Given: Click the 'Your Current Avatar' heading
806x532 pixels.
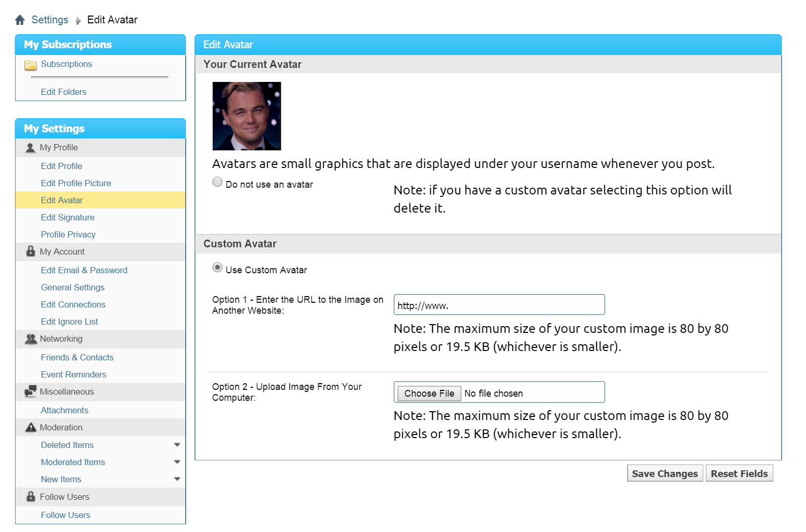Looking at the screenshot, I should tap(252, 64).
